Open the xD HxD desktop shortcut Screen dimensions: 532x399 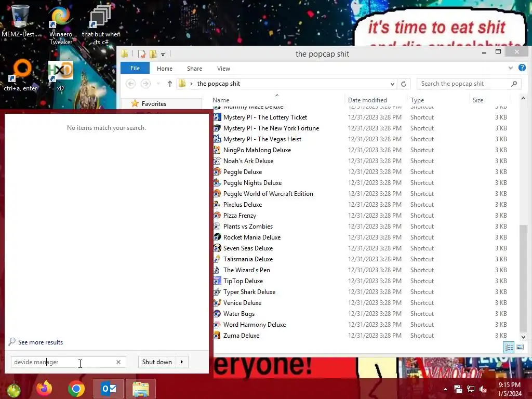pos(60,75)
